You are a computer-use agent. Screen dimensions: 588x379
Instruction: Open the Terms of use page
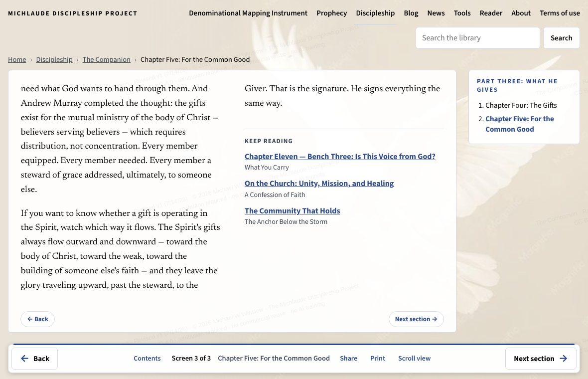(x=560, y=13)
